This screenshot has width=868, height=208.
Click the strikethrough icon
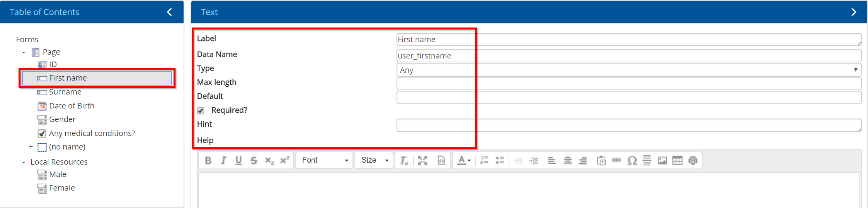pyautogui.click(x=254, y=160)
